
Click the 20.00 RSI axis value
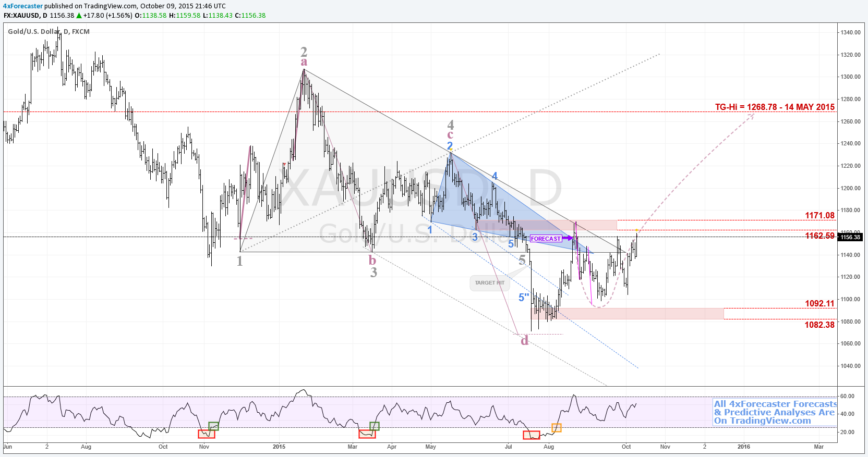coord(848,432)
